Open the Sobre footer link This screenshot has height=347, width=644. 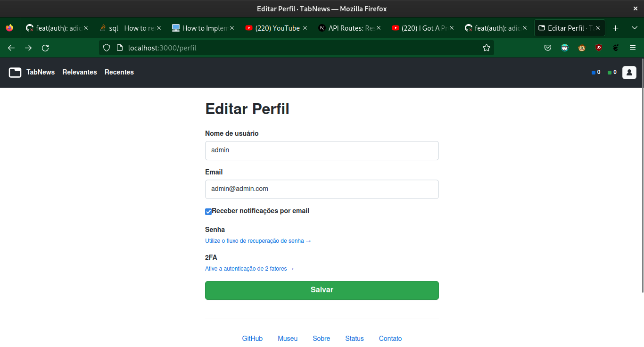[x=322, y=339]
